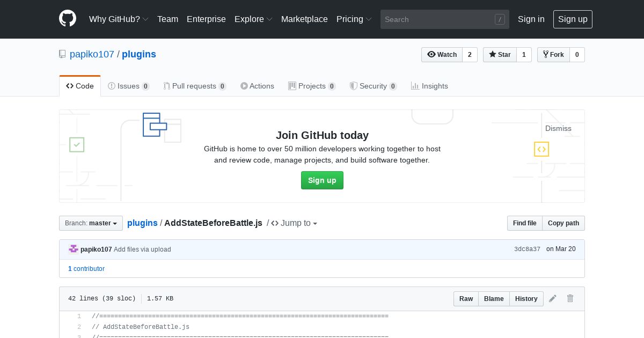Fork the repository
The image size is (644, 338).
point(553,55)
